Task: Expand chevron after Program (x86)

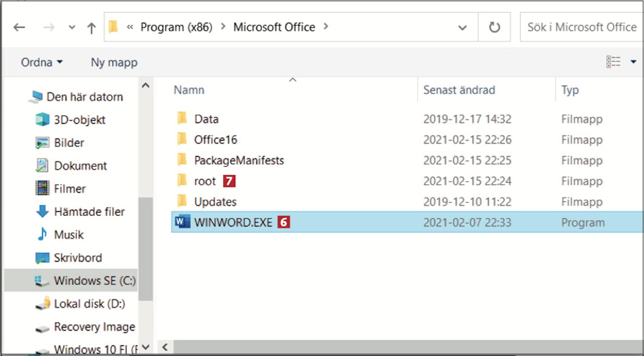Action: point(223,27)
